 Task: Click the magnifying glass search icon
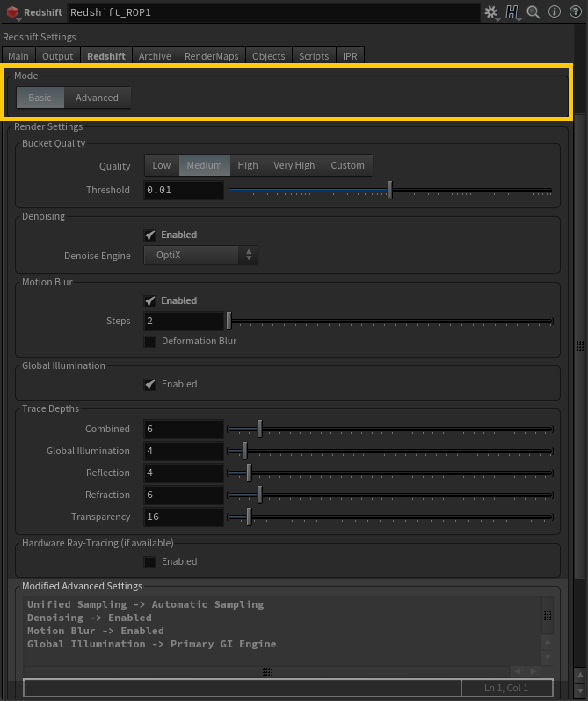(x=534, y=12)
